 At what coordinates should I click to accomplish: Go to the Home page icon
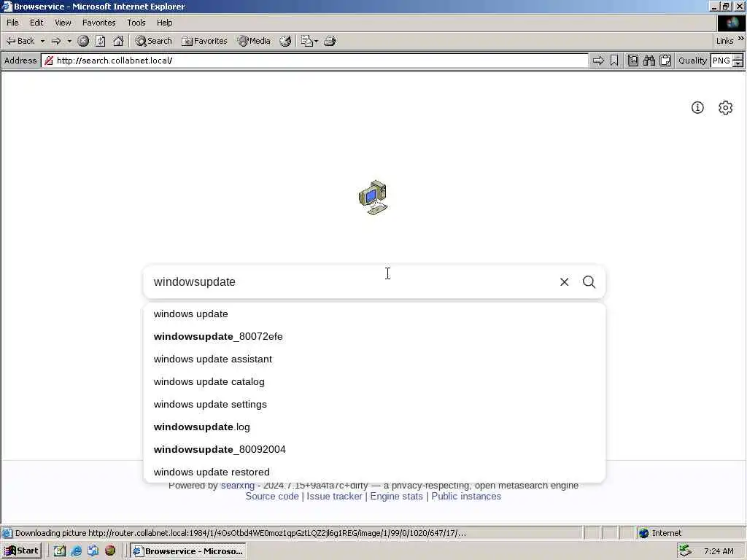point(118,41)
